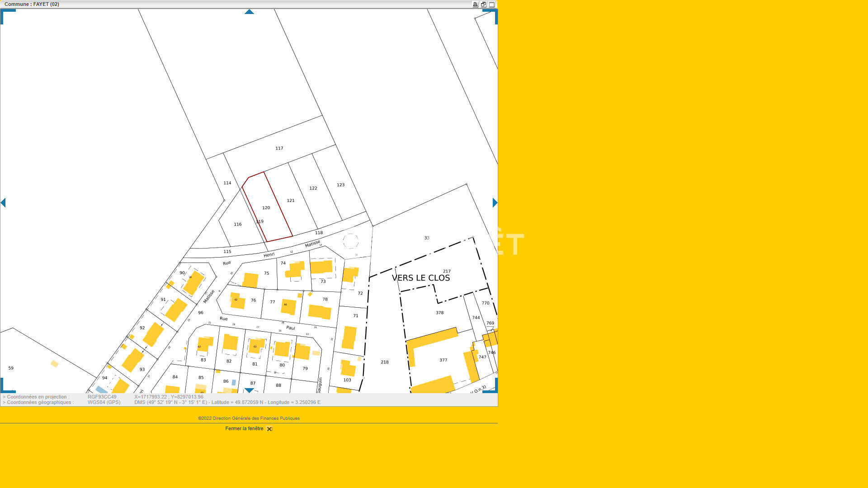Click parcel number 96
Screen dimensions: 868x488
(201, 313)
